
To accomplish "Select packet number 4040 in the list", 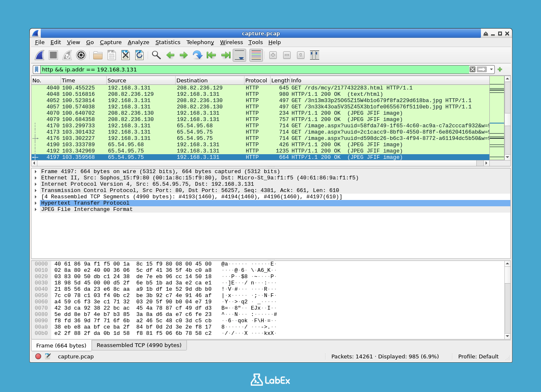I will point(168,87).
